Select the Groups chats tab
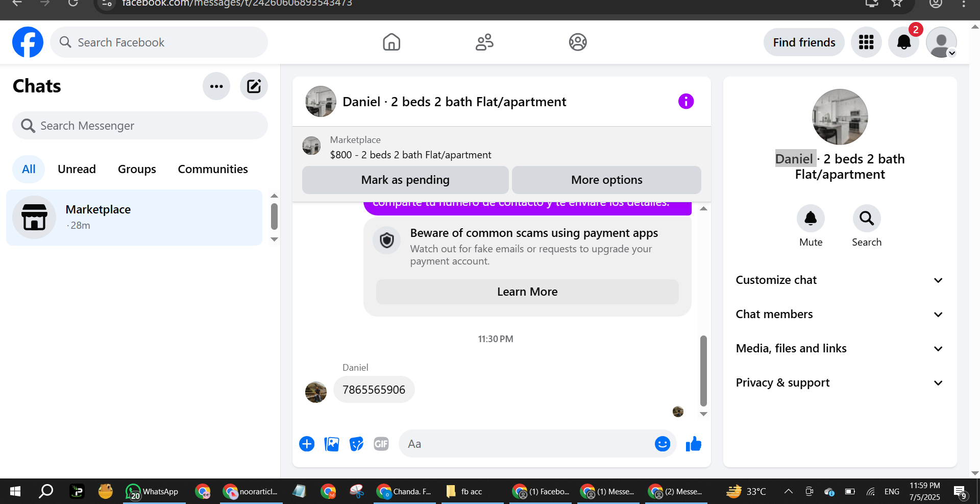980x504 pixels. (137, 169)
